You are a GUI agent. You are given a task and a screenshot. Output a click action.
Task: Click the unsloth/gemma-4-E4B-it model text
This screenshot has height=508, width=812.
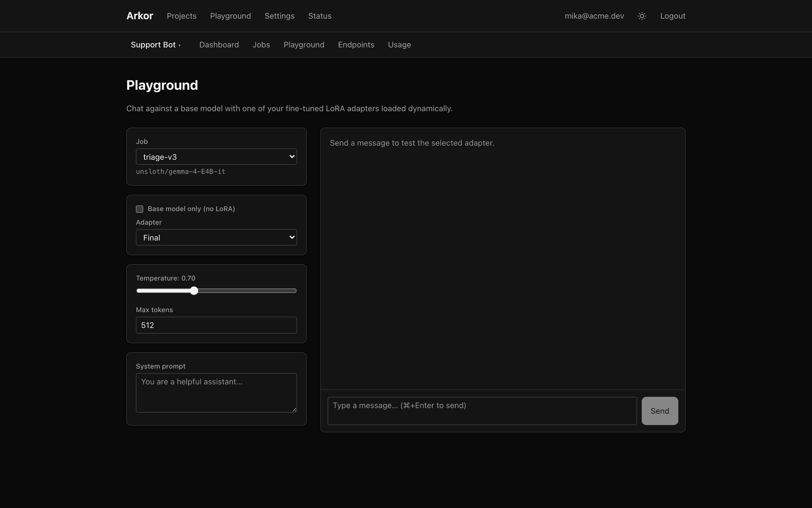[x=180, y=172]
